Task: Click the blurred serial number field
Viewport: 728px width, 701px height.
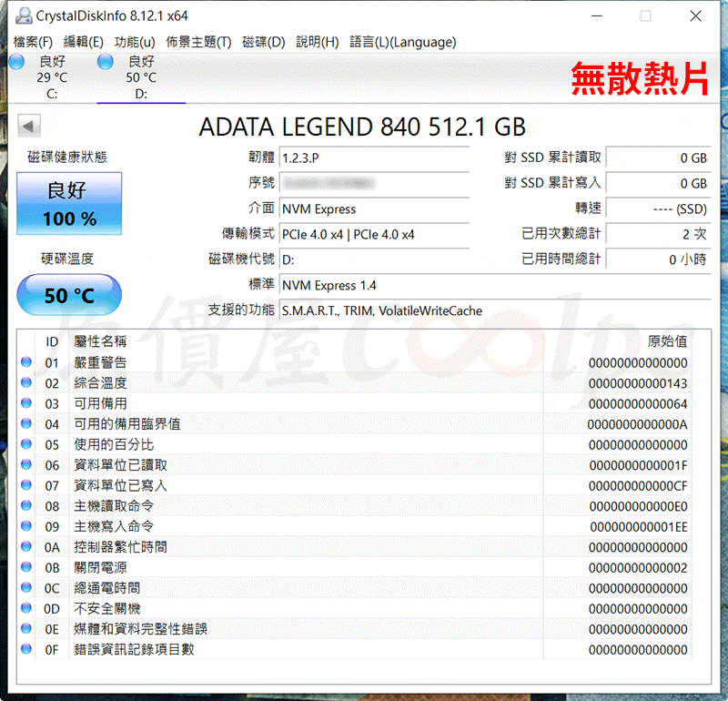Action: (x=374, y=184)
